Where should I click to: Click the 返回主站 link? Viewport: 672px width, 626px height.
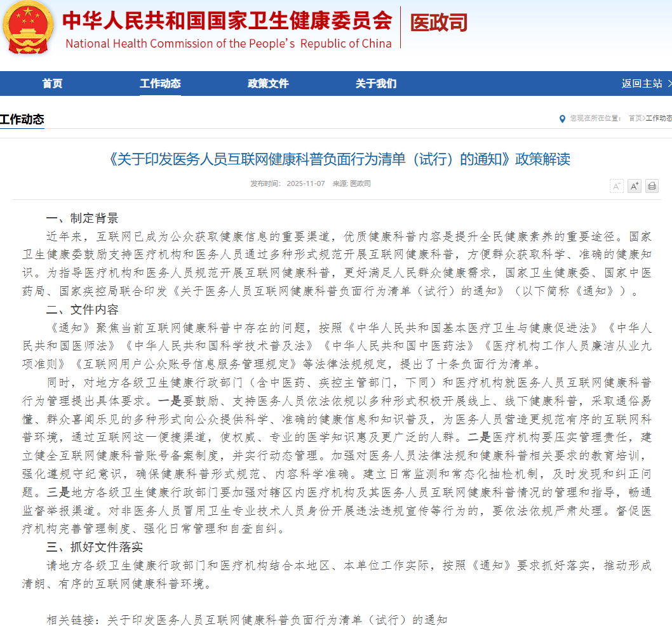[x=642, y=84]
